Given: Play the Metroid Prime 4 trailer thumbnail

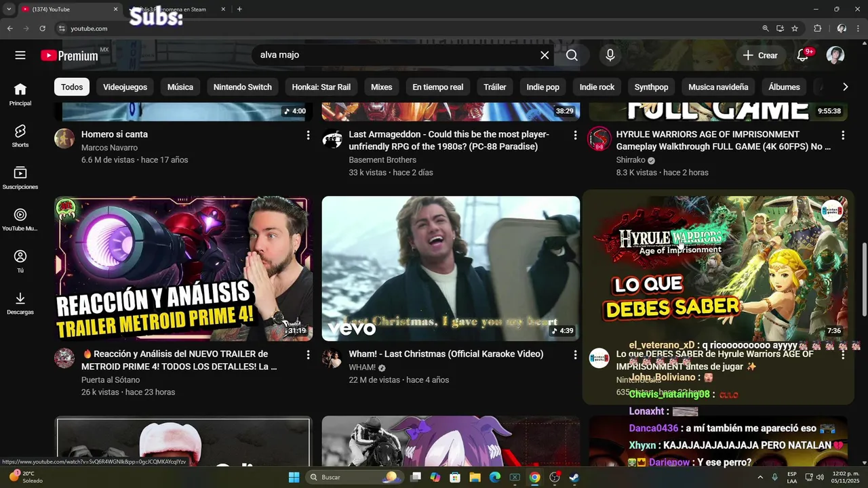Looking at the screenshot, I should tap(183, 268).
